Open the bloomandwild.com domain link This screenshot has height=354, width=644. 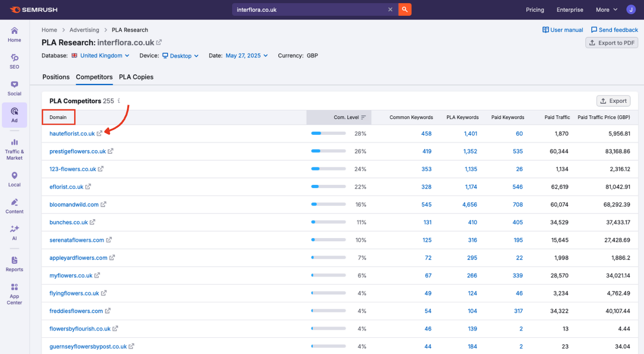74,204
